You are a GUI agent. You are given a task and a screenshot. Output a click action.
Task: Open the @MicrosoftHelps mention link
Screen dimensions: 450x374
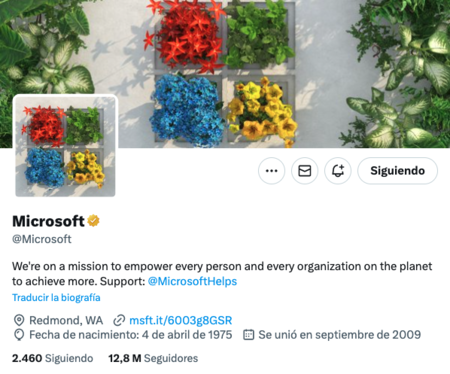pyautogui.click(x=192, y=281)
